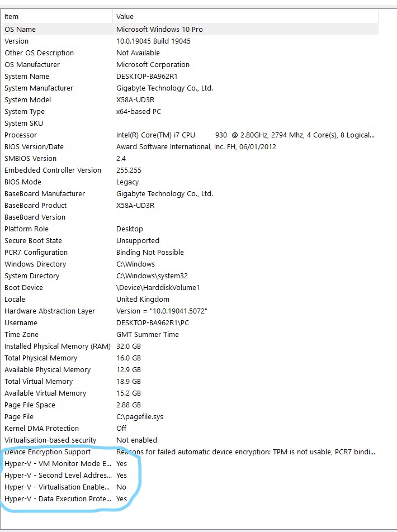
Task: Select the System Model row
Action: (x=191, y=99)
